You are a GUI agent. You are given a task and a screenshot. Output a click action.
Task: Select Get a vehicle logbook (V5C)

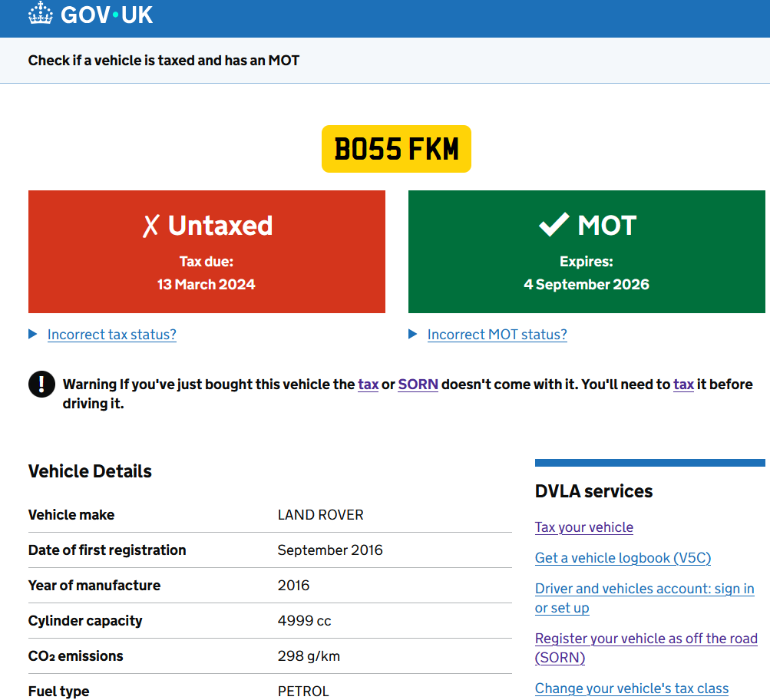tap(623, 558)
